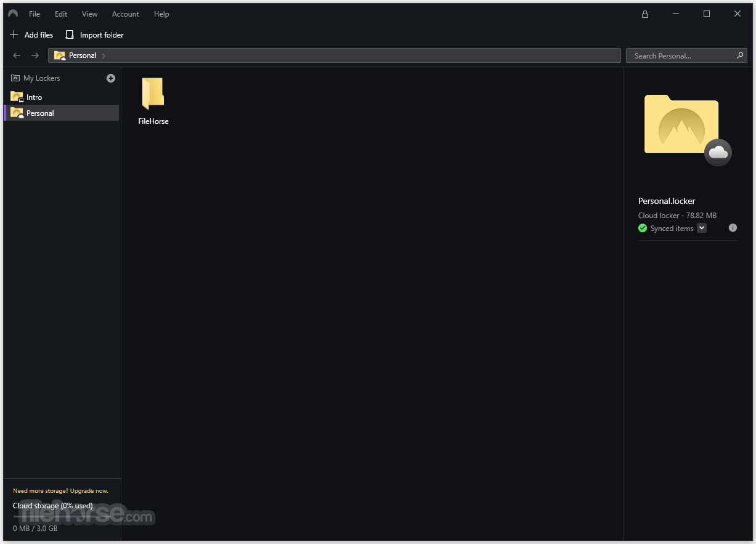The image size is (756, 544).
Task: Minimize the NordLocker window
Action: 676,14
